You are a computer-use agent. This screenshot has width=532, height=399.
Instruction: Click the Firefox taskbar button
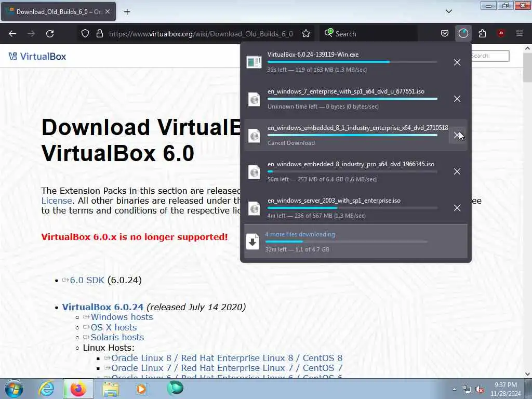78,389
